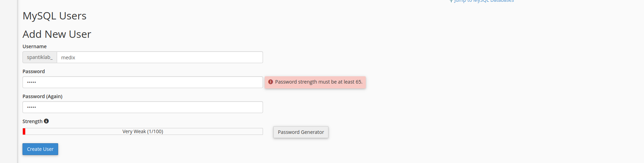Click into the Password field
Screen dimensions: 644x163
click(143, 82)
